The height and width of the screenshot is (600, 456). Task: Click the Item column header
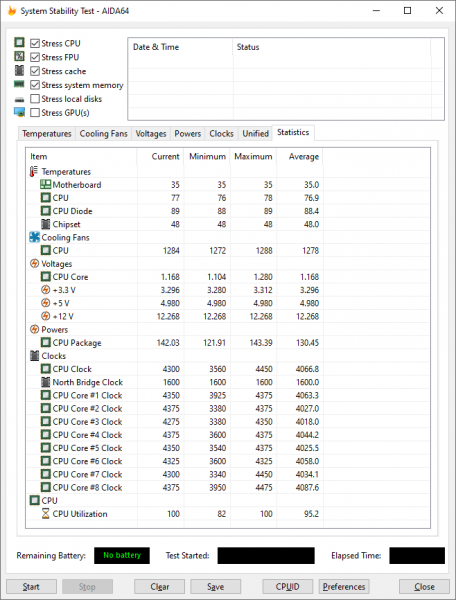[x=82, y=157]
